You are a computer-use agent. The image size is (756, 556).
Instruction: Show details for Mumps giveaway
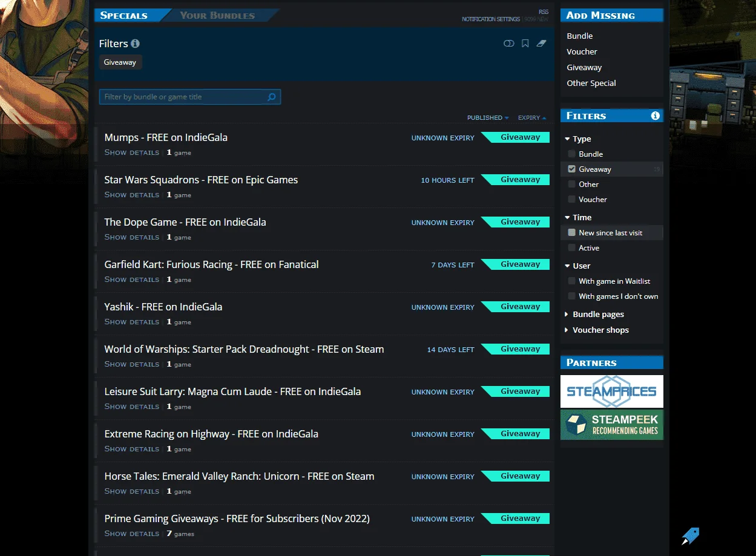(131, 152)
